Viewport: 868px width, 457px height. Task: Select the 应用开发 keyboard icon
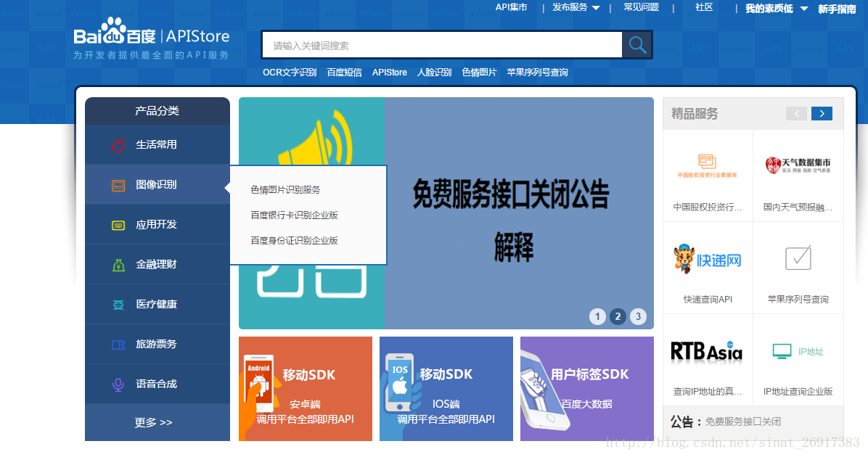[x=118, y=225]
